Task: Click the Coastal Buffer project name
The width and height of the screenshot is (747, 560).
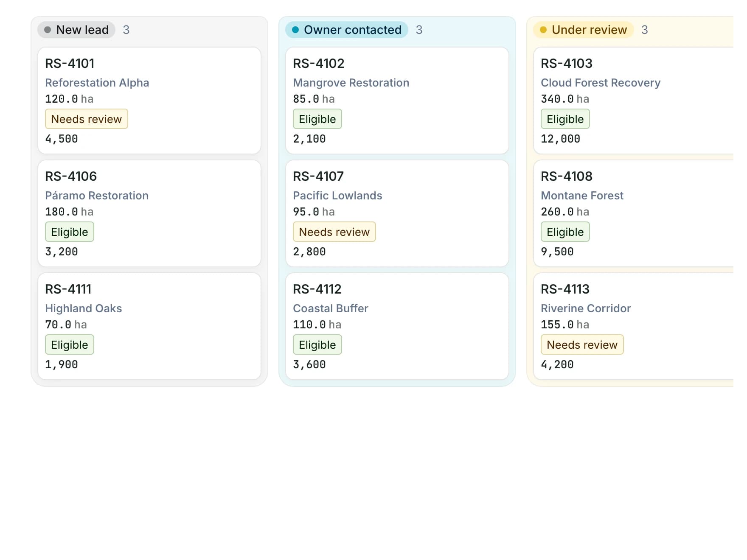Action: [331, 308]
